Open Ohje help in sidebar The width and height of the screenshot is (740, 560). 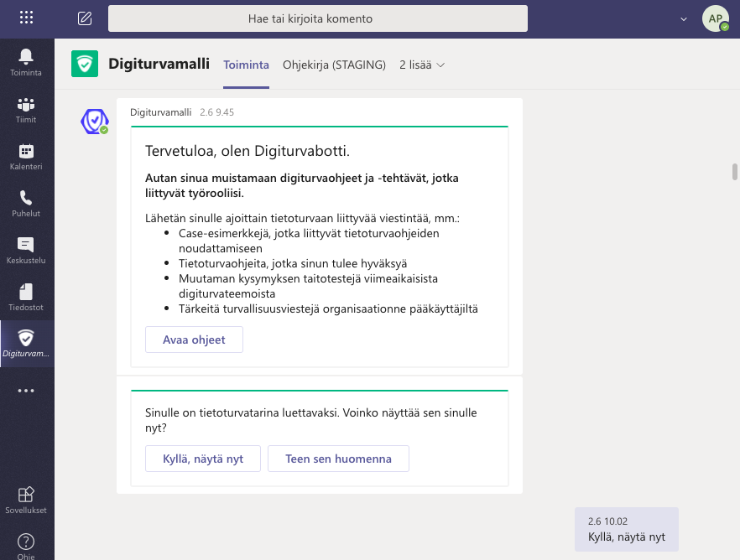click(26, 546)
